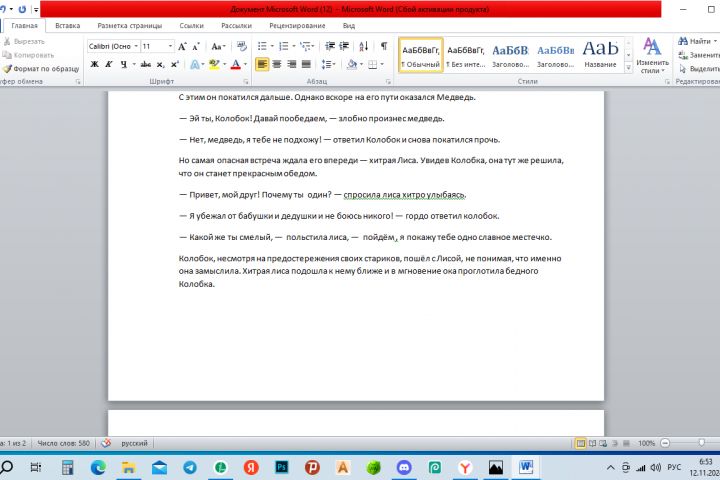
Task: Click the spelling check icon in status bar
Action: point(106,443)
